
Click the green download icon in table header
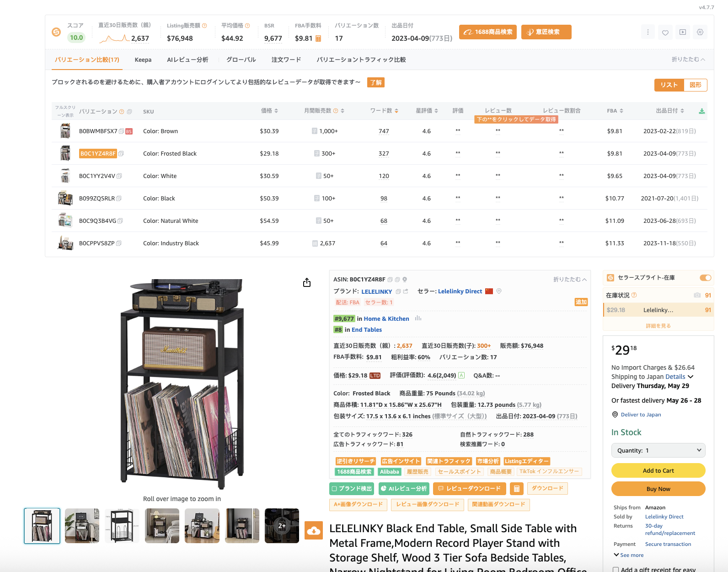702,111
